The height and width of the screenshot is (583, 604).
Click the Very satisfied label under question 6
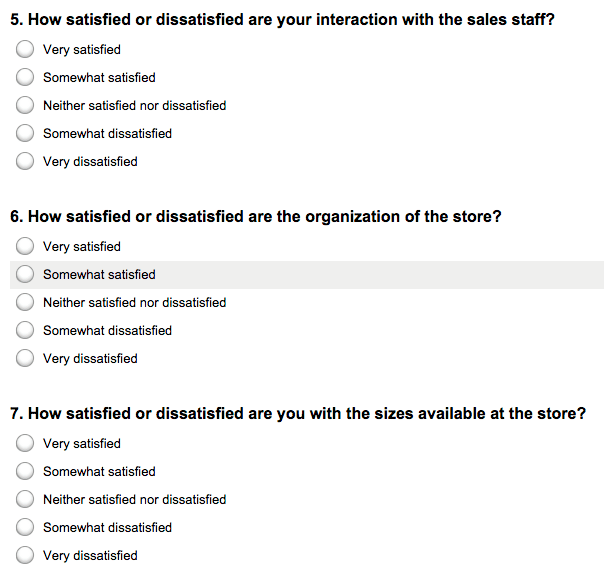coord(82,247)
